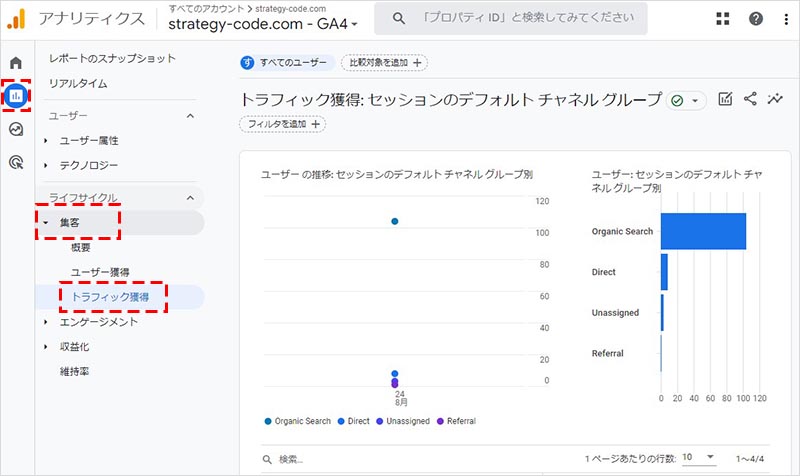Open the Home icon in left rail
Image resolution: width=800 pixels, height=476 pixels.
tap(16, 64)
